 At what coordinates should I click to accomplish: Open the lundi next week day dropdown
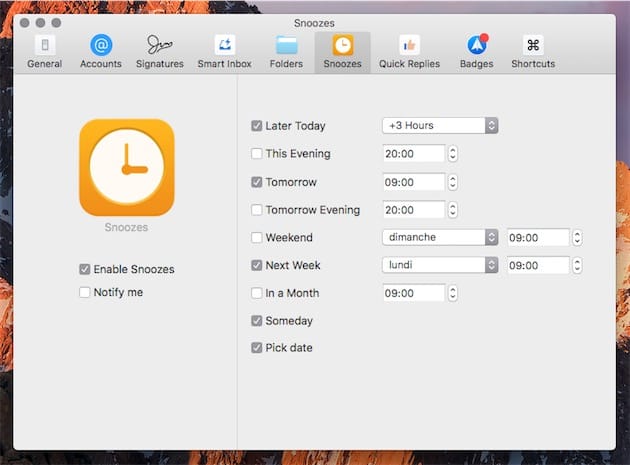[x=440, y=265]
